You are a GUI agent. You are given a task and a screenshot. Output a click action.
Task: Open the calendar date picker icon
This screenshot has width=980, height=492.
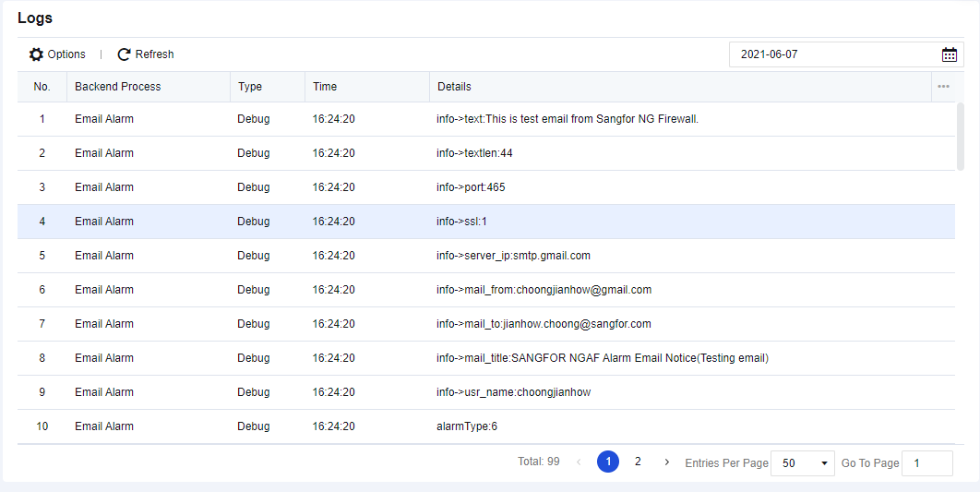(x=949, y=54)
